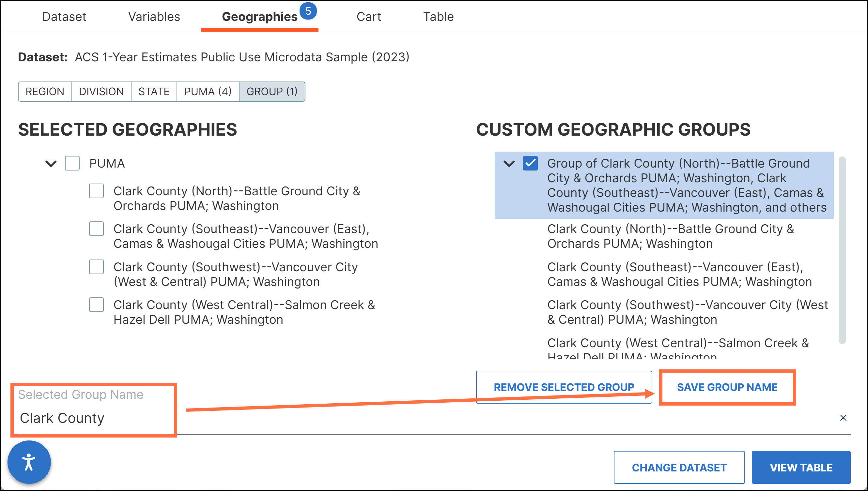This screenshot has height=491, width=868.
Task: Toggle the PUMA parent checkbox
Action: pos(72,164)
